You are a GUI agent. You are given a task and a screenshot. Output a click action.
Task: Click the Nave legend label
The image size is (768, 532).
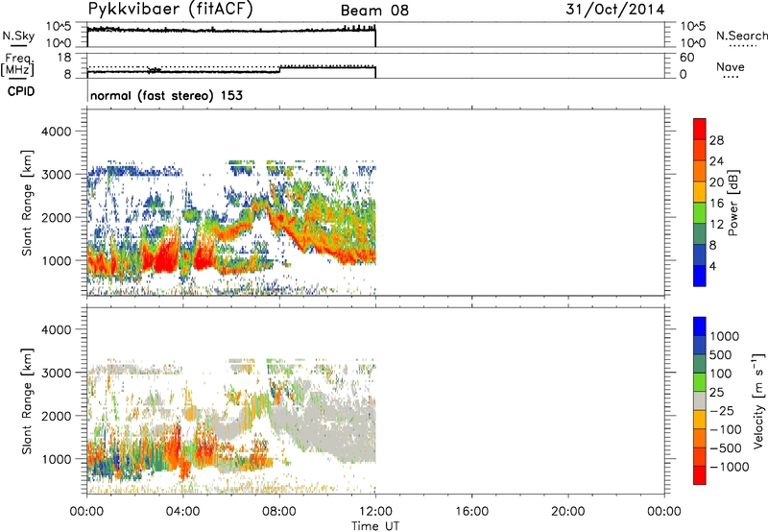point(731,66)
